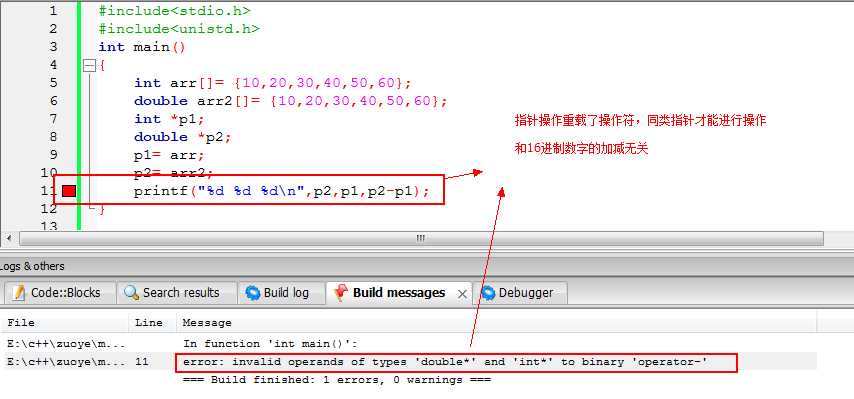This screenshot has width=854, height=399.
Task: Click the Search results magnifier icon
Action: coord(131,293)
